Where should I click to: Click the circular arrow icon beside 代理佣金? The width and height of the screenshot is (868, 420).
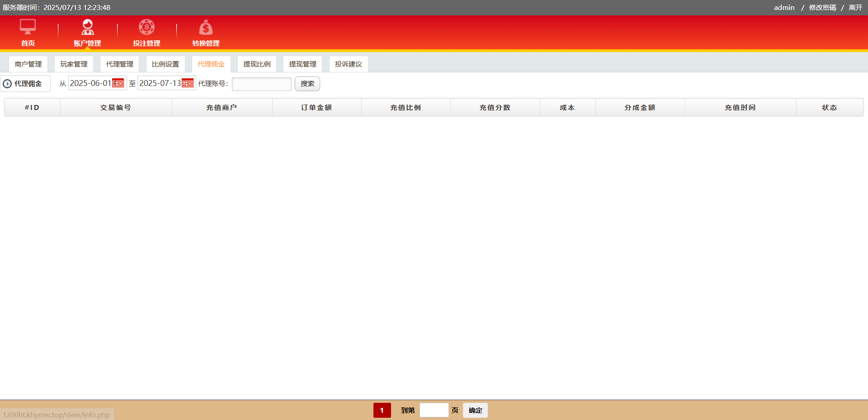7,84
